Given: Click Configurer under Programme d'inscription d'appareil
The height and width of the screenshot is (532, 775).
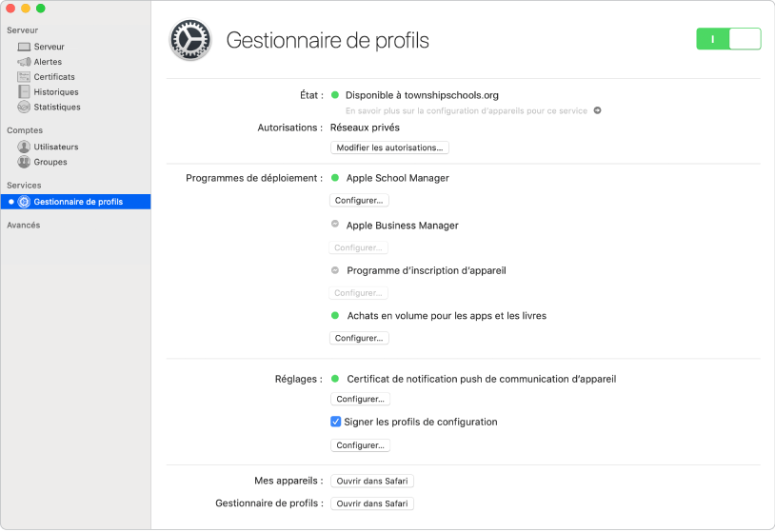Looking at the screenshot, I should point(358,293).
